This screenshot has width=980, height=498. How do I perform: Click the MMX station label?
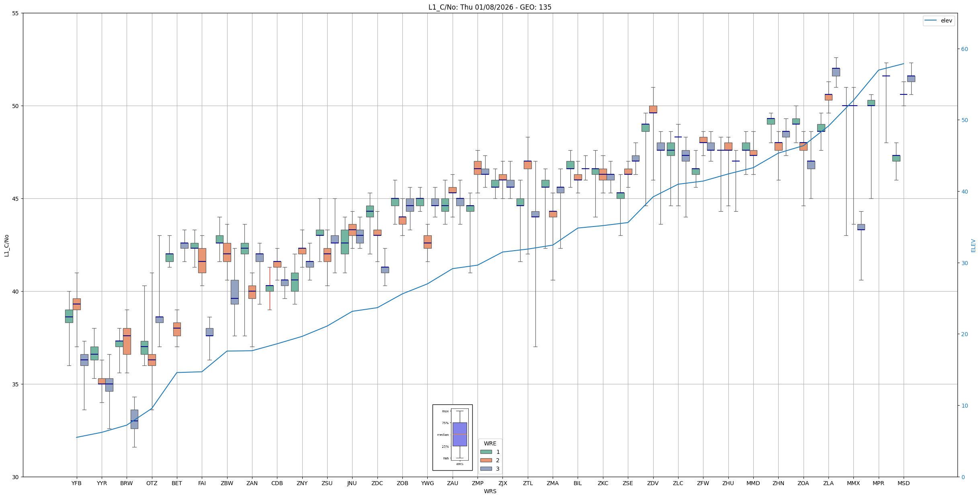click(x=853, y=483)
